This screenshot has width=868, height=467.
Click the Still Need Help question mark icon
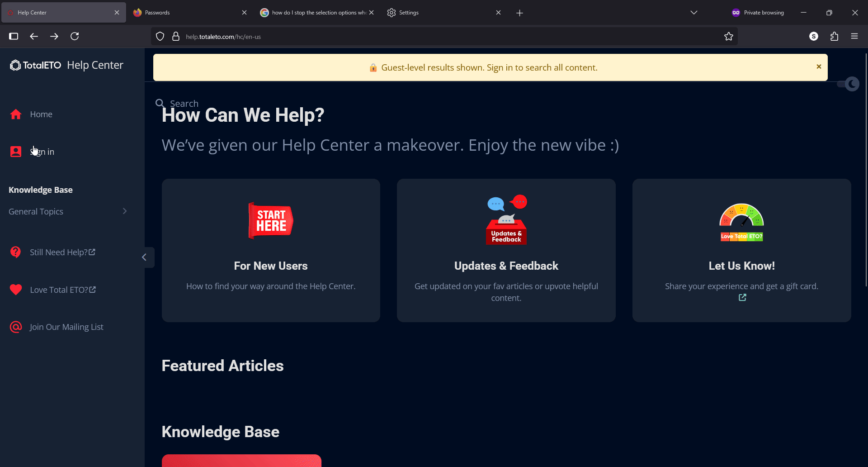[16, 252]
